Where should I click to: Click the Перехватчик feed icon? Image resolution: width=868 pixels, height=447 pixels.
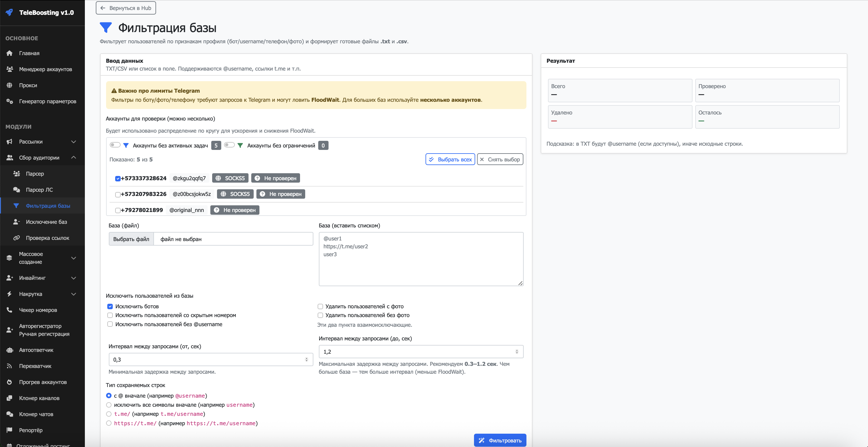9,366
